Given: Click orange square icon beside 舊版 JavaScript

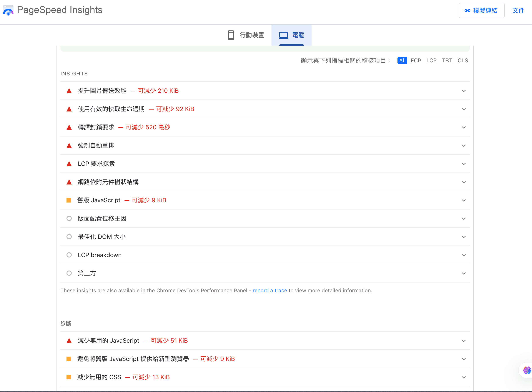Looking at the screenshot, I should pos(69,200).
